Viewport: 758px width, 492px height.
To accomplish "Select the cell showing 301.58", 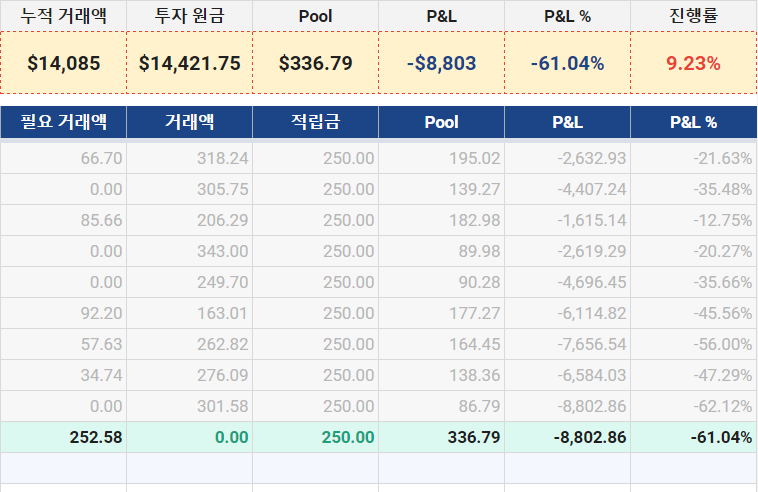I will coord(190,406).
